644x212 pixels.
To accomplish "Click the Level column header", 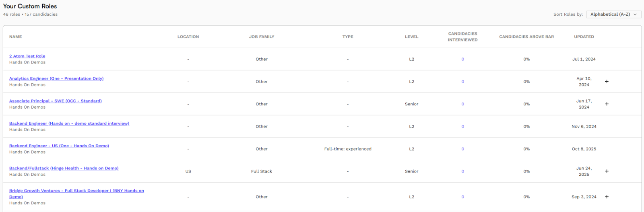I will (x=412, y=37).
